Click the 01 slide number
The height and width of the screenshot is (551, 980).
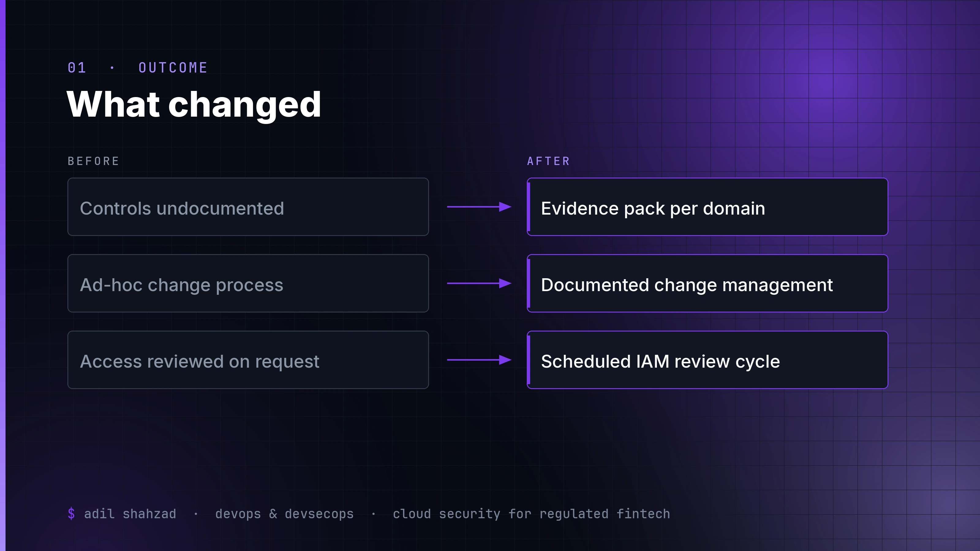tap(77, 68)
